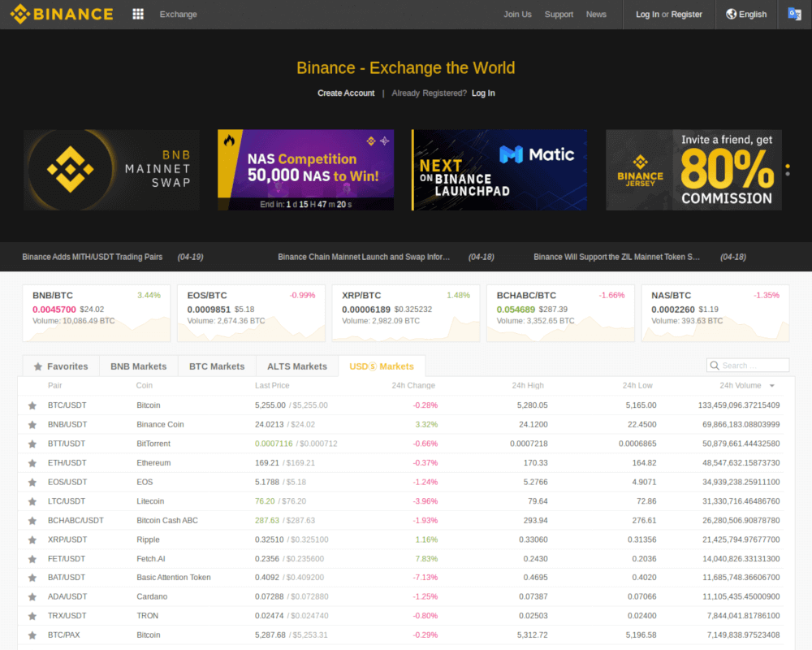Viewport: 812px width, 650px height.
Task: Click the search magnifier icon
Action: coord(715,366)
